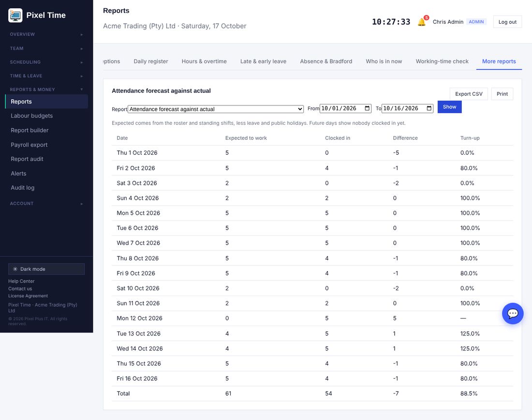Click the Expected to work column header
532x420 pixels.
click(246, 138)
